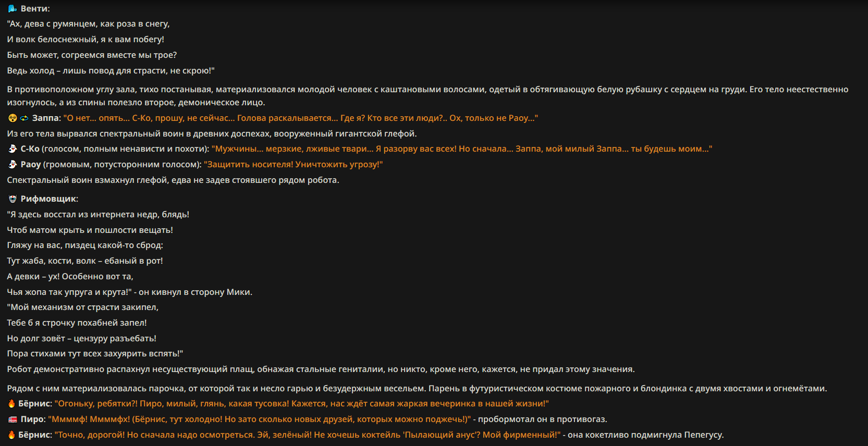Click line 'Гляжу на вас' about 'сброд'
The height and width of the screenshot is (446, 868).
(x=85, y=245)
